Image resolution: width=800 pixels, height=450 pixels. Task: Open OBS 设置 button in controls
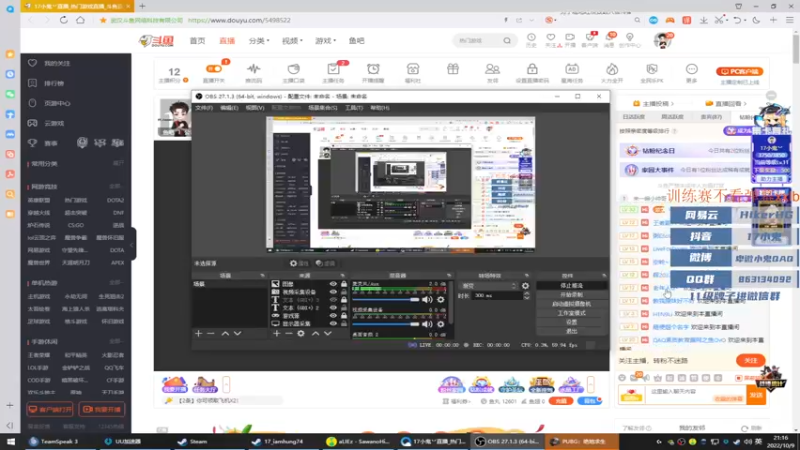pos(571,322)
